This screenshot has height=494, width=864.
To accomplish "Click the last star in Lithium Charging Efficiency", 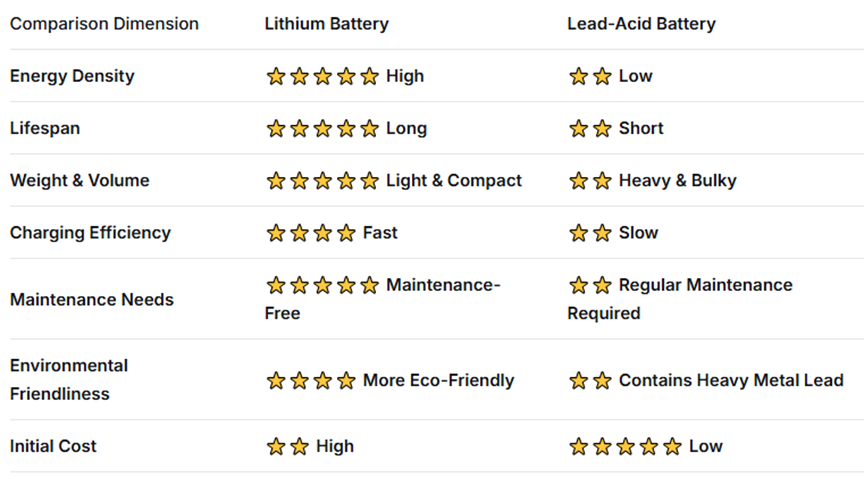I will 346,233.
